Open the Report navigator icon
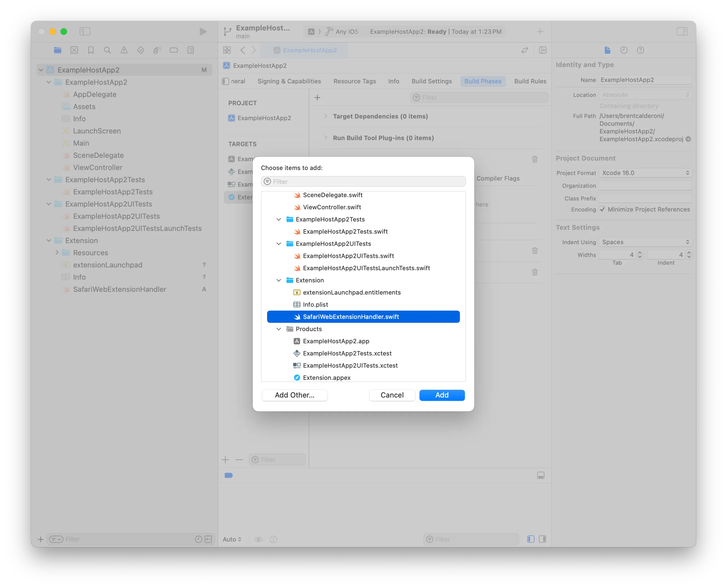Screen dimensions: 727x588 click(191, 50)
